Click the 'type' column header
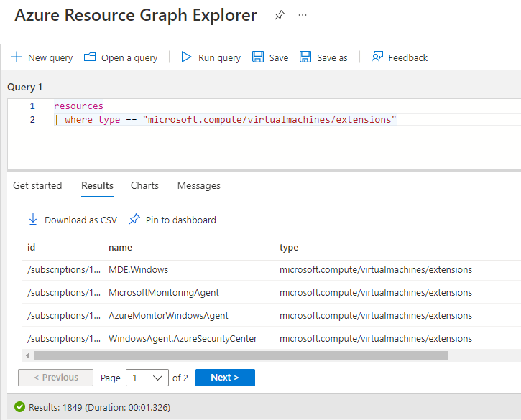The width and height of the screenshot is (521, 420). pos(289,248)
